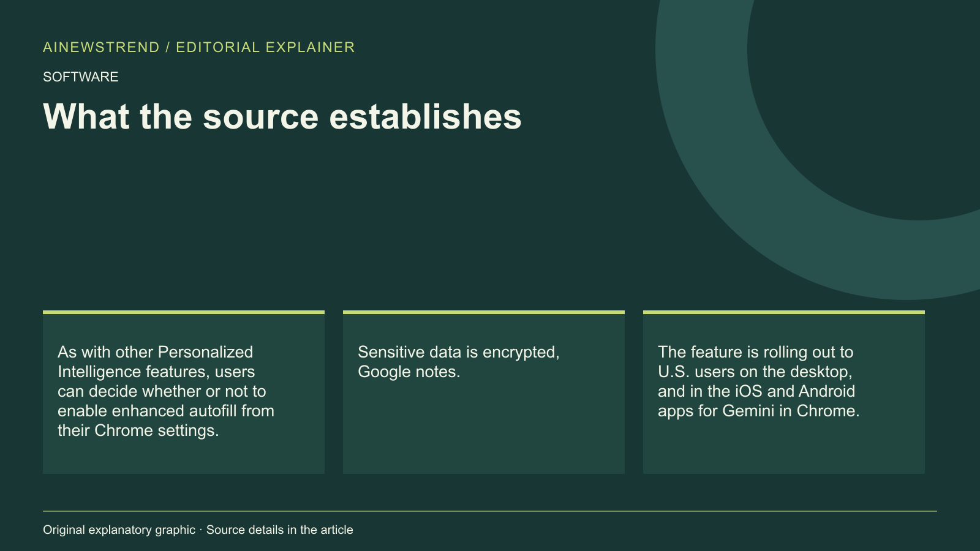Click the "AINEWSTREND / EDITORIAL EXPLAINER" header text
980x551 pixels.
coord(199,47)
